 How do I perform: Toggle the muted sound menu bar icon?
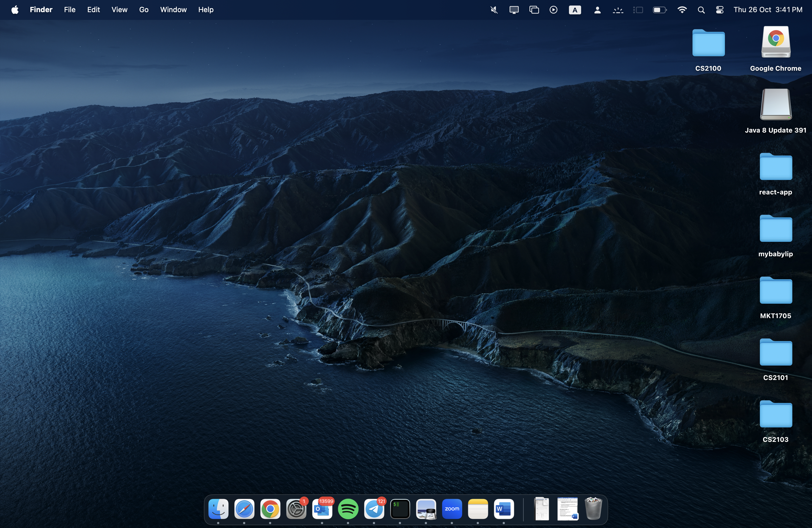[494, 10]
